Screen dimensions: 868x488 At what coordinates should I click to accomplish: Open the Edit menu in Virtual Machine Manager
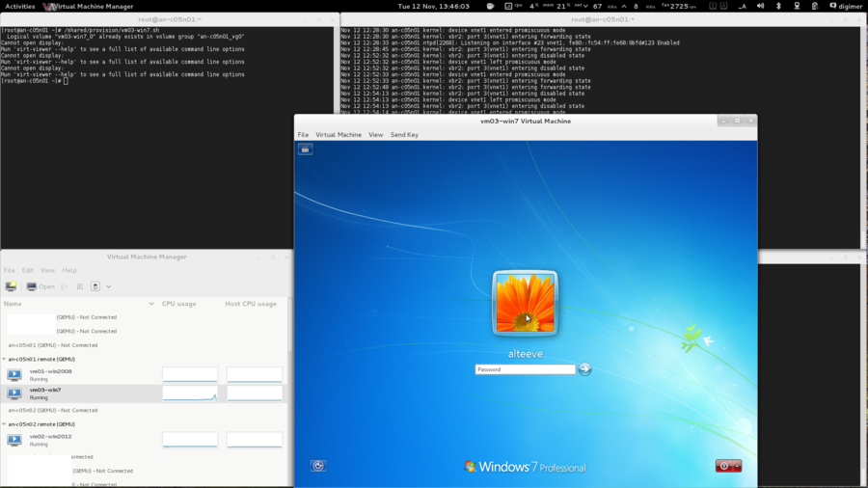pos(27,270)
